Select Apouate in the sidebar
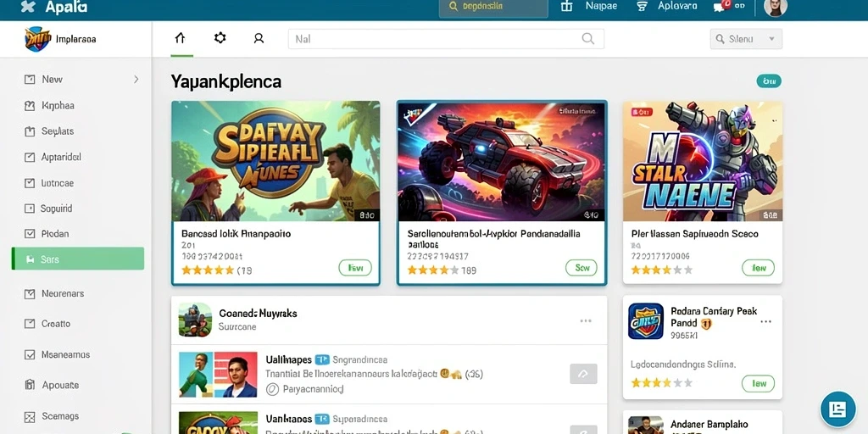The width and height of the screenshot is (868, 434). point(60,385)
